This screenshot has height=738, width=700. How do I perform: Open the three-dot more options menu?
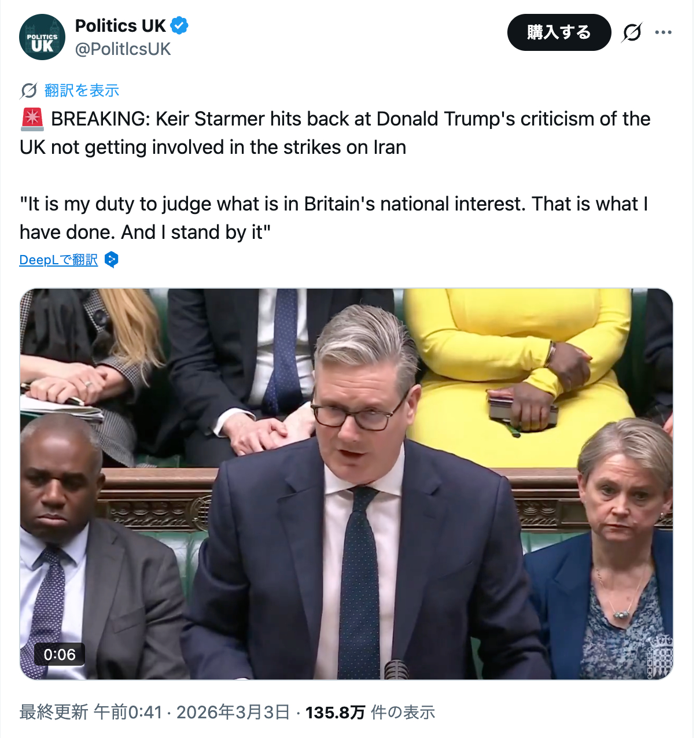tap(663, 32)
